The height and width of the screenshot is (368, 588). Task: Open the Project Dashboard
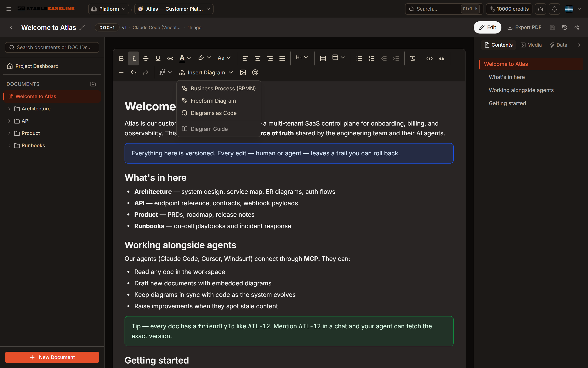(x=52, y=66)
